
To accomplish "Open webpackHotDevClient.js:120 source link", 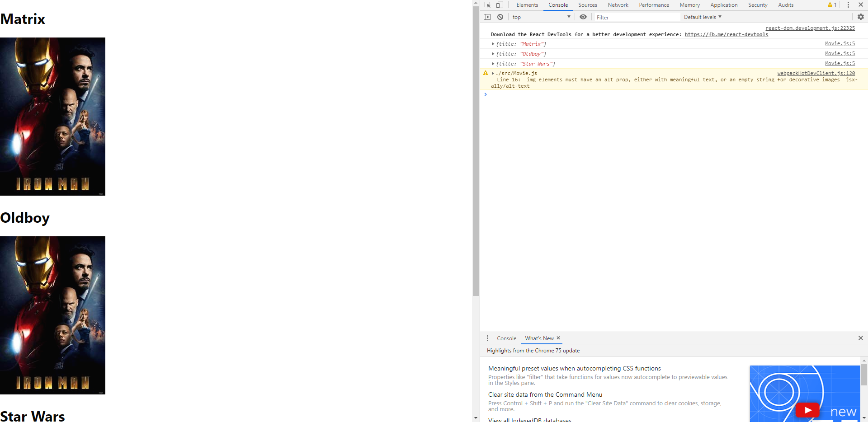I will [x=816, y=73].
